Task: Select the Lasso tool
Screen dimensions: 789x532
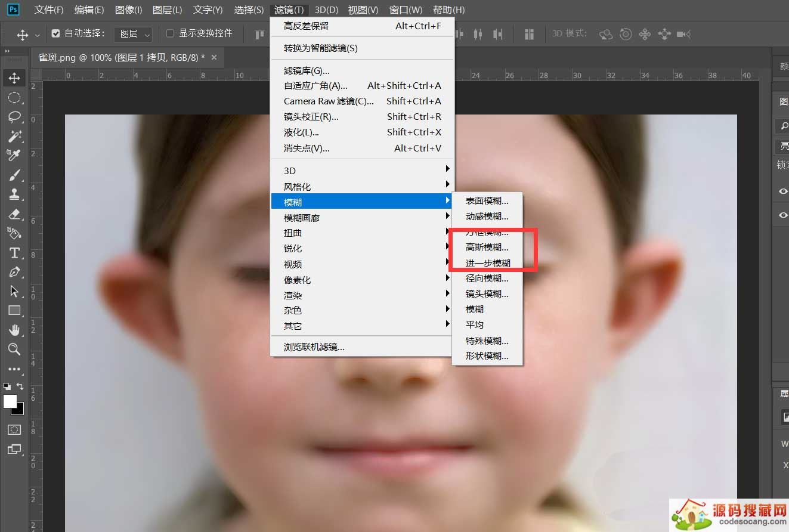Action: (14, 117)
